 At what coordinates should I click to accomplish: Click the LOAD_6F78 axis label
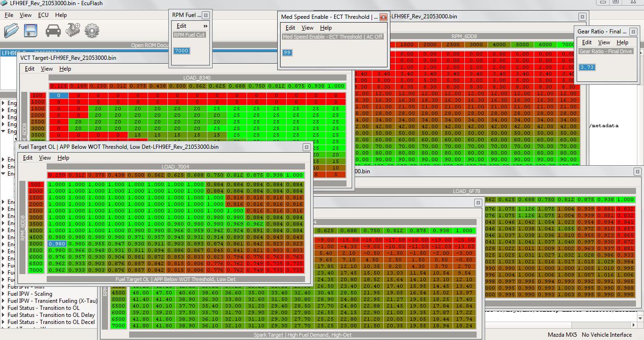tap(466, 191)
